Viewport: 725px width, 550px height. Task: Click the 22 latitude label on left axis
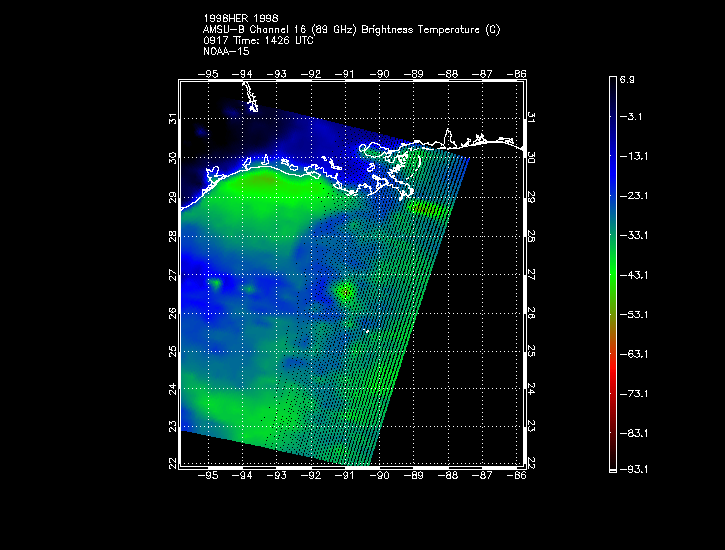(172, 463)
